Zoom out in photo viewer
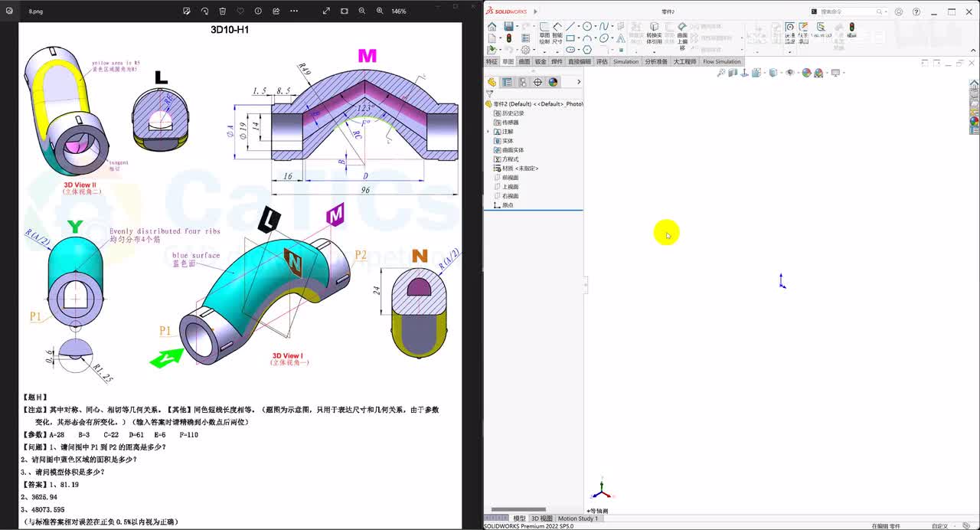 [362, 11]
